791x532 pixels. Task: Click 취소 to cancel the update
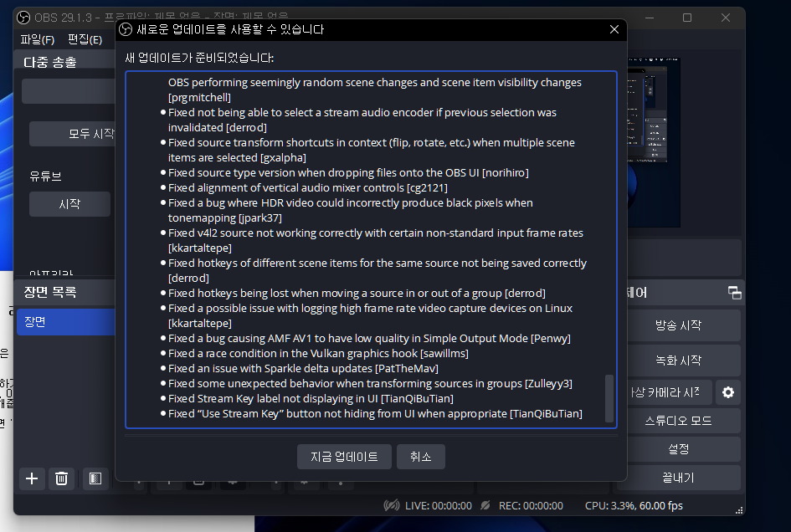pos(421,457)
